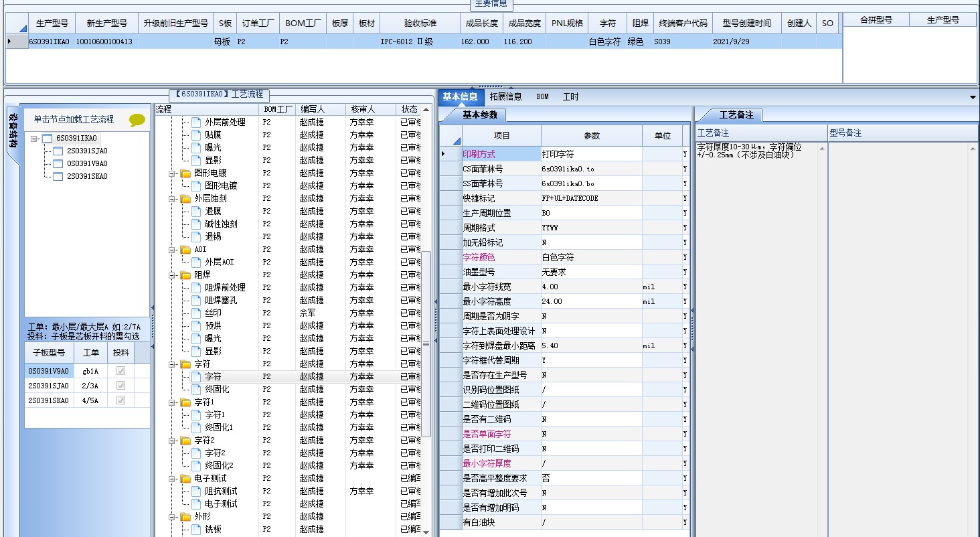Image resolution: width=980 pixels, height=537 pixels.
Task: Click document icon beside 外层AOI
Action: pyautogui.click(x=196, y=262)
